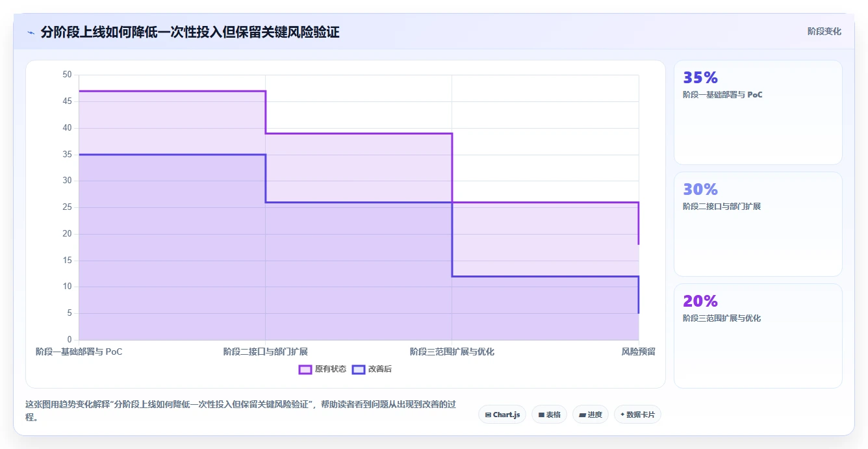Click the y-axis value 45
This screenshot has width=868, height=449.
point(67,101)
